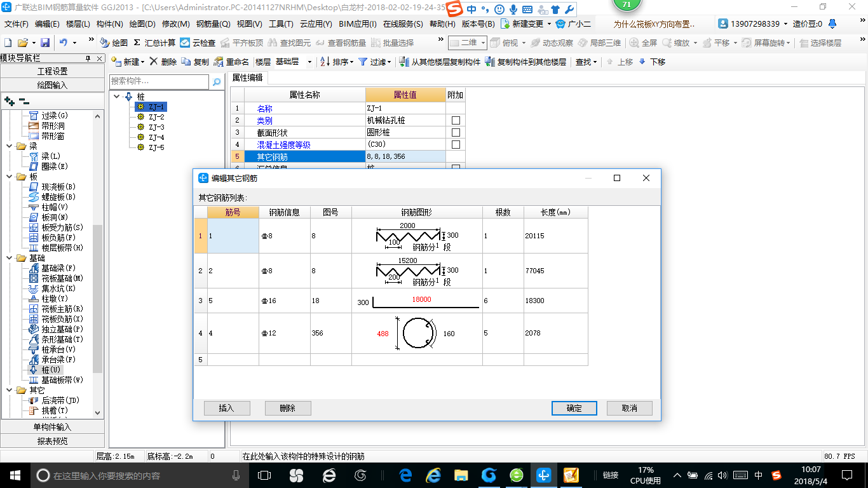Click the open folder icon
This screenshot has height=488, width=868.
click(x=23, y=43)
